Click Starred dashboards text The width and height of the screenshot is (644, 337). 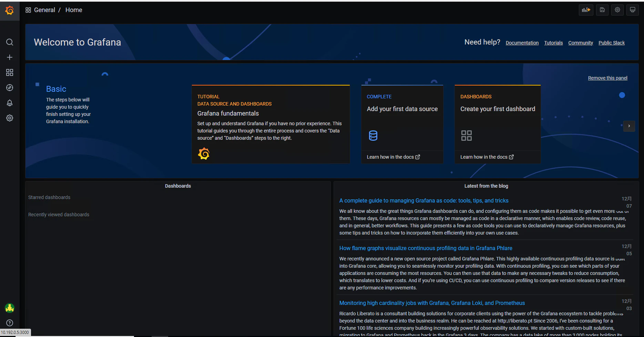coord(49,197)
